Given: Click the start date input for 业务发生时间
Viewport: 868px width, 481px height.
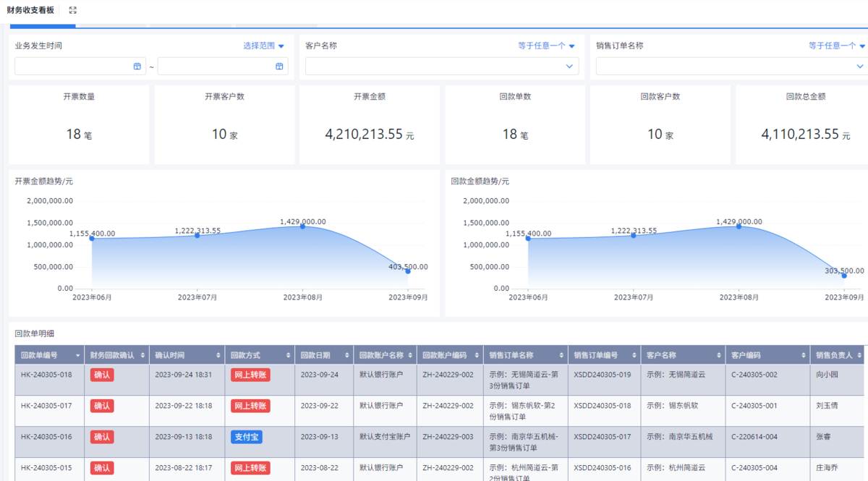Looking at the screenshot, I should pos(72,67).
